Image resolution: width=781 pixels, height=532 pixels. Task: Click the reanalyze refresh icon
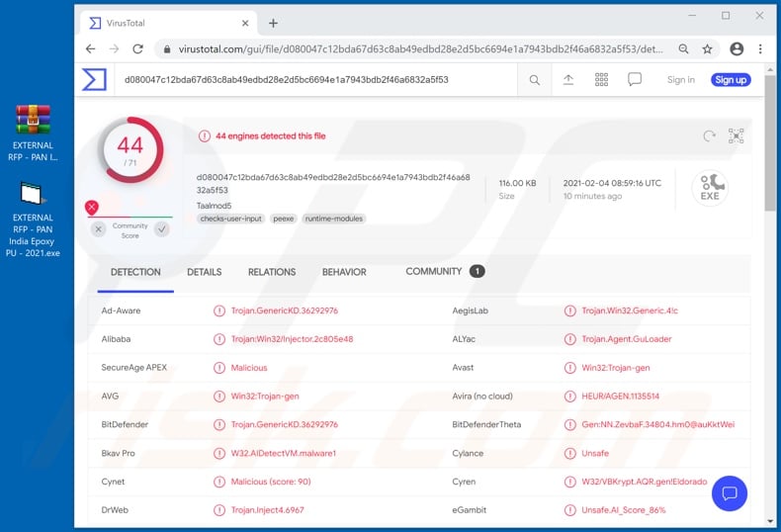click(709, 136)
